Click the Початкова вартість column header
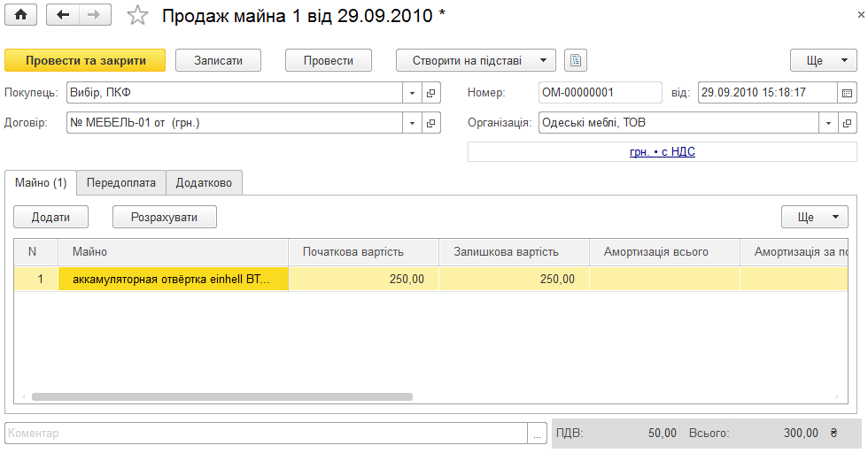Screen dimensions: 868x453 point(364,251)
